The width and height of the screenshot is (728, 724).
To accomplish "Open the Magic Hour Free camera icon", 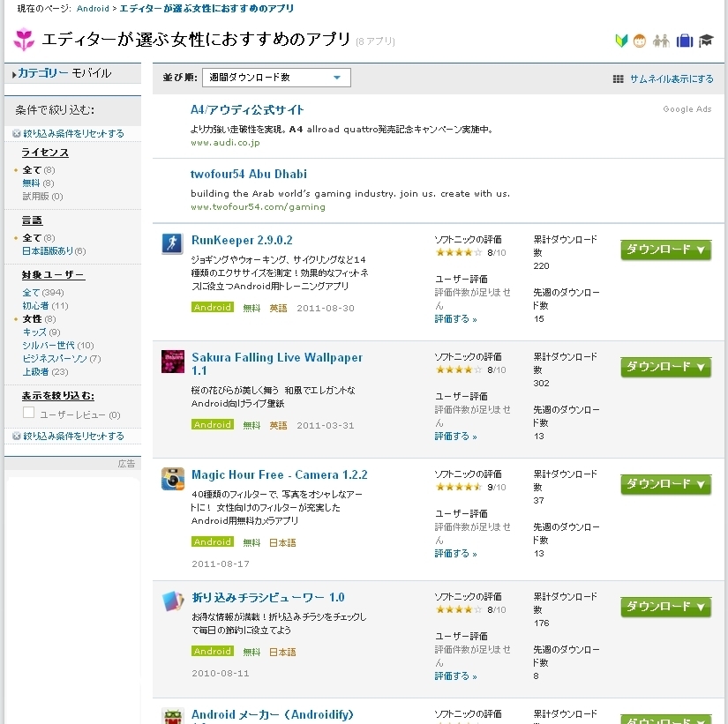I will click(x=172, y=479).
